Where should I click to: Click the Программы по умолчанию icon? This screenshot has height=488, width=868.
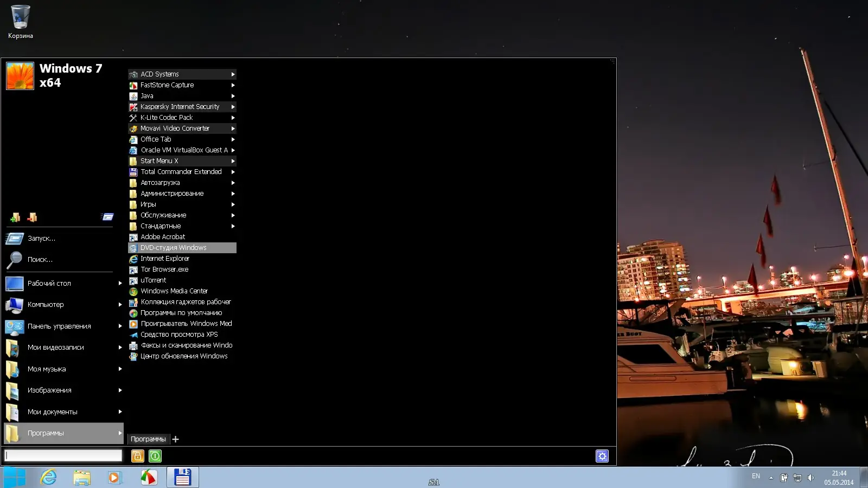133,313
